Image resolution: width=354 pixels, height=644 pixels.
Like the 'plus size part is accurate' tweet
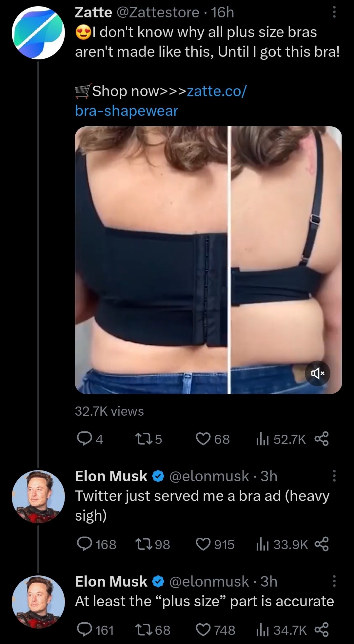point(203,630)
